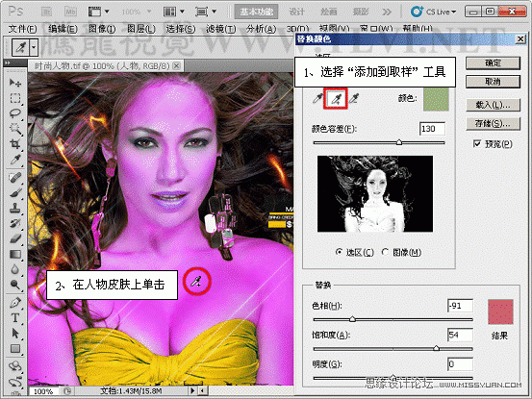532x399 pixels.
Task: Launch Bridge from the application bar
Action: pyautogui.click(x=46, y=12)
